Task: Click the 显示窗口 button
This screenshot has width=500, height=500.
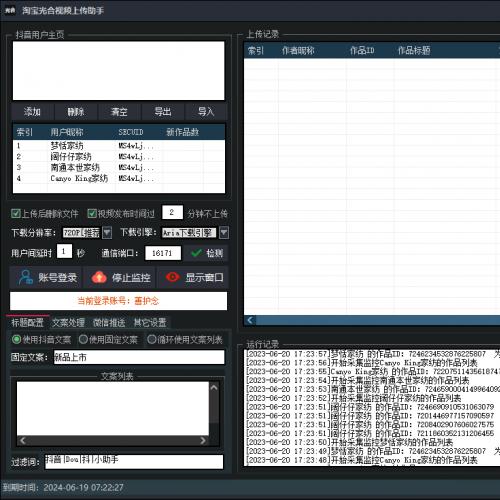Action: [193, 277]
